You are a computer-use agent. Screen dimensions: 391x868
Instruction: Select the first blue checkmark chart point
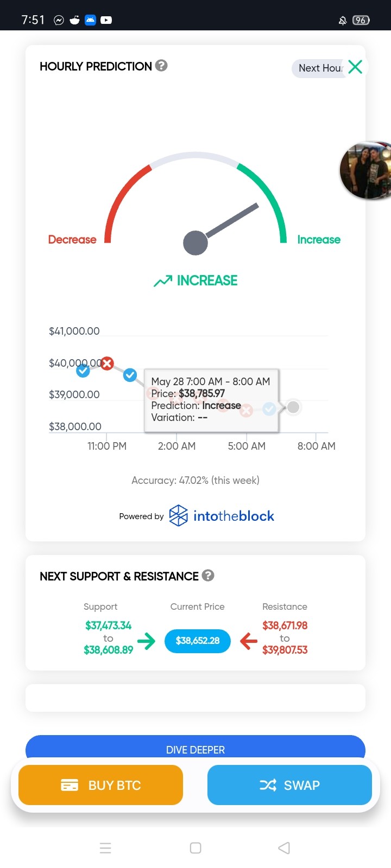coord(83,371)
